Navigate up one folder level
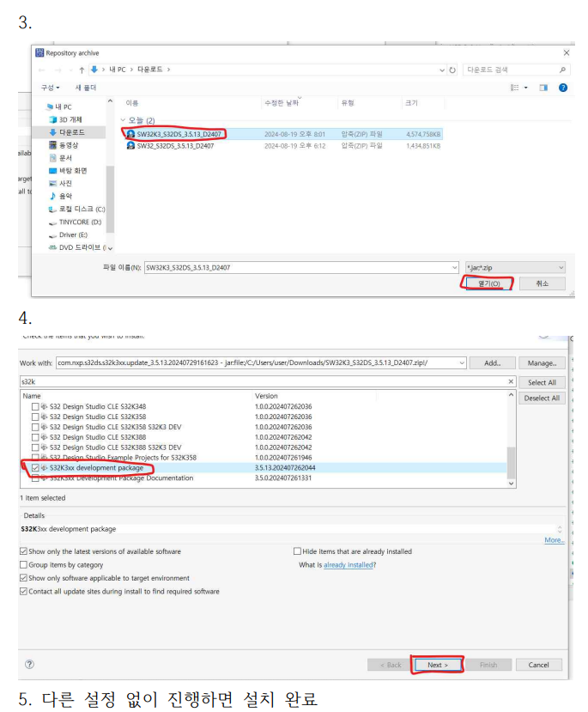 pos(82,70)
